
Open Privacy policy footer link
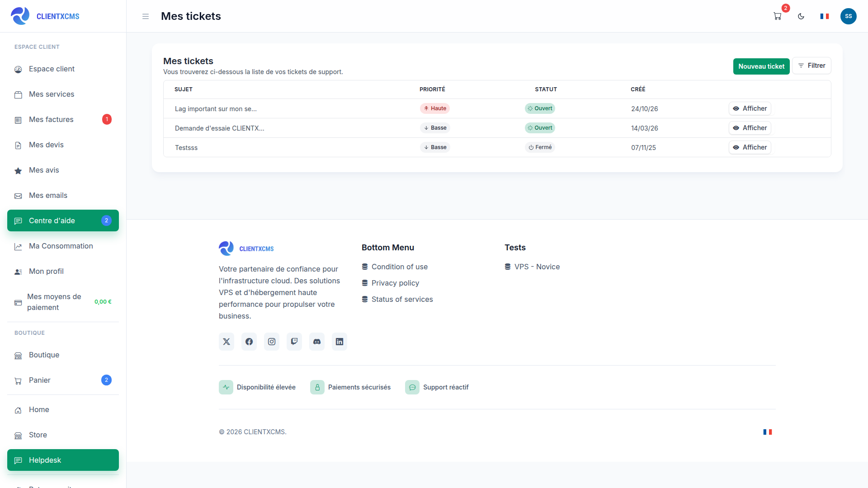point(391,283)
